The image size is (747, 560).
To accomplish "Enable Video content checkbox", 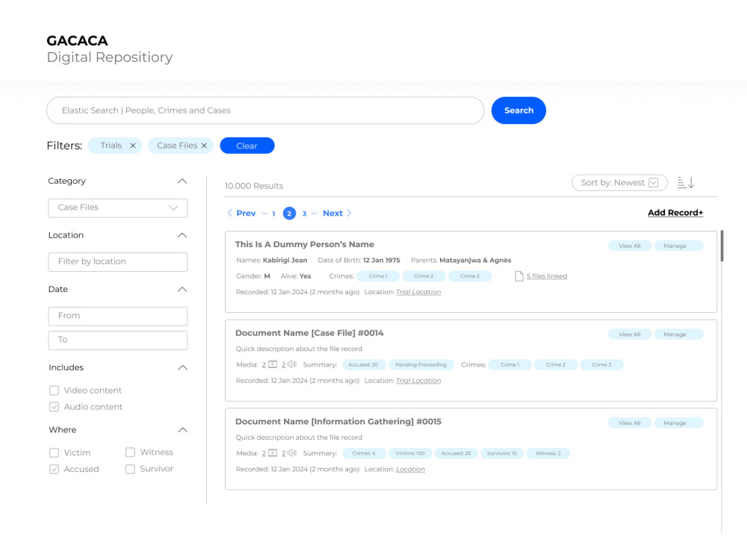I will tap(55, 391).
